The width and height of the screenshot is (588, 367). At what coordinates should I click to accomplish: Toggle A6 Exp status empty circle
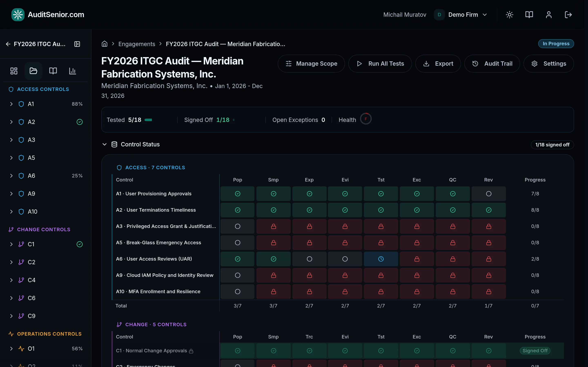[x=309, y=259]
